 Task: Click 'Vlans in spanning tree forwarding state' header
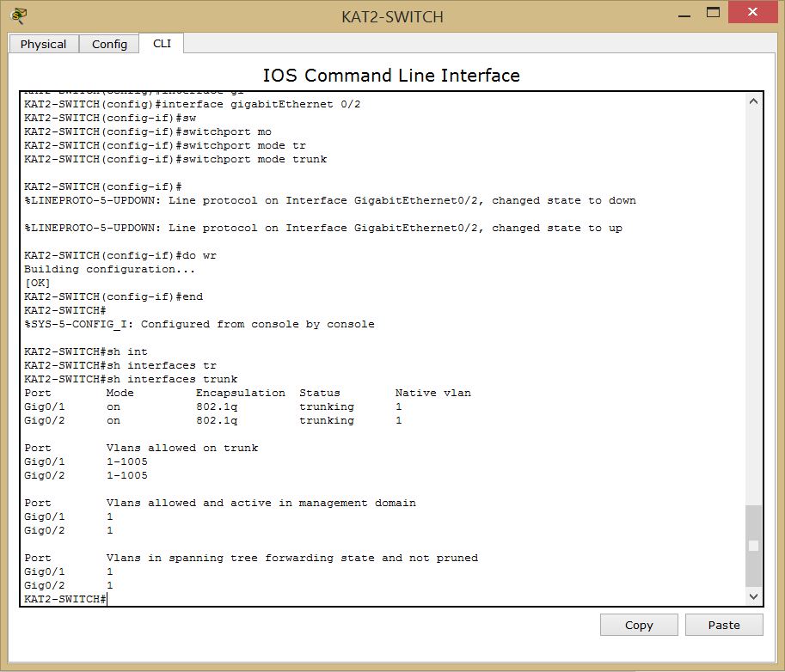click(291, 558)
